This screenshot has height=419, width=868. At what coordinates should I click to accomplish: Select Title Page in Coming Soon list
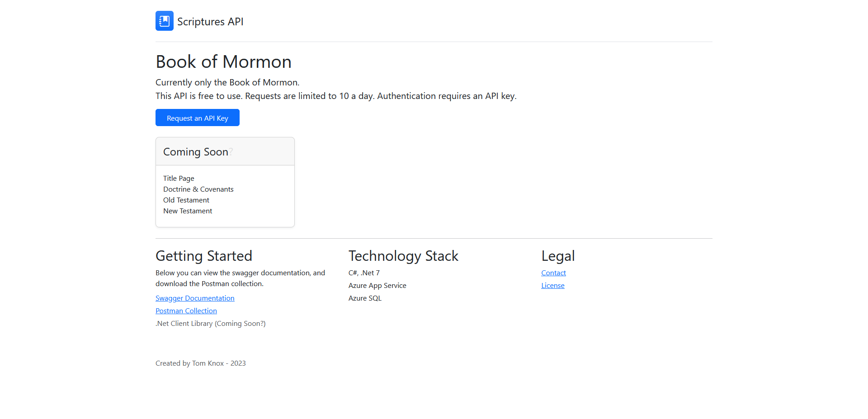179,179
